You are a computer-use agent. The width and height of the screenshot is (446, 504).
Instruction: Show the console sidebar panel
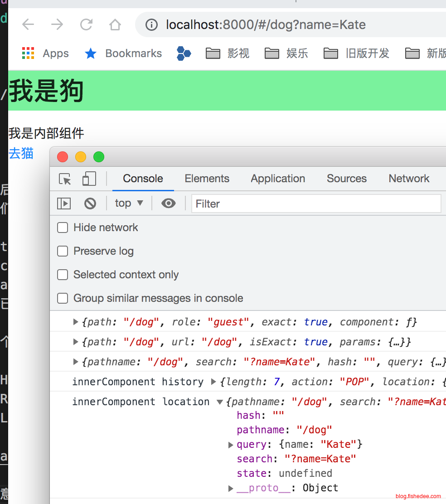pos(64,204)
